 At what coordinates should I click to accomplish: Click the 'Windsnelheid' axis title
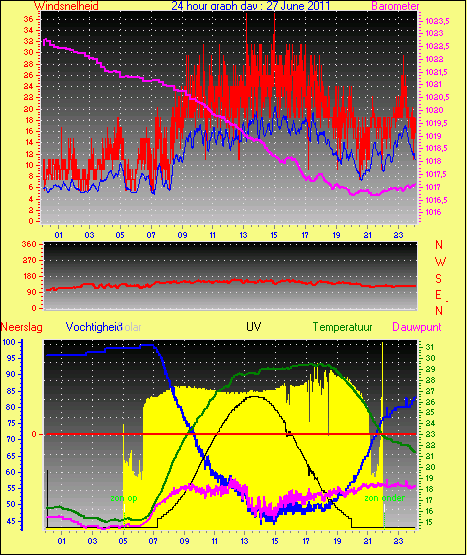[x=66, y=5]
